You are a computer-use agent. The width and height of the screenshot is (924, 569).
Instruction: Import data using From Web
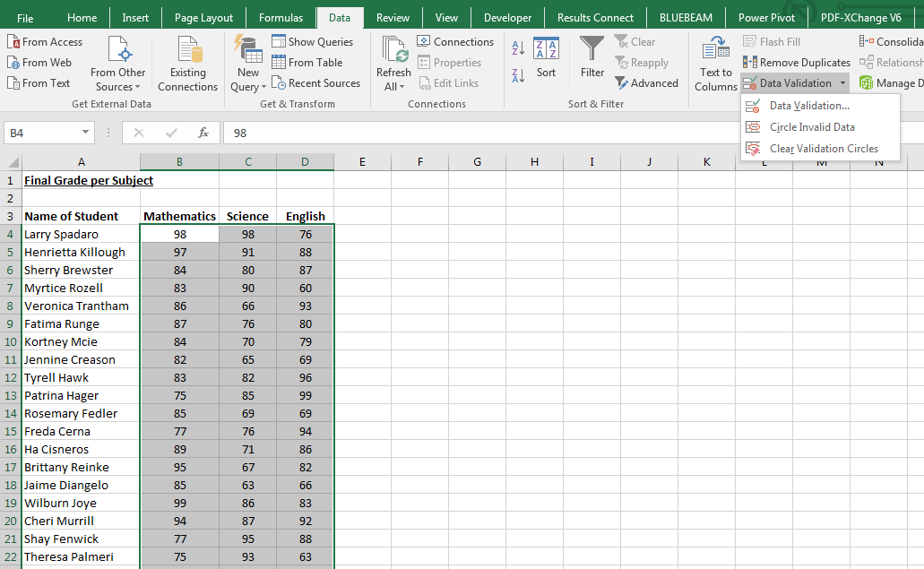click(x=39, y=62)
